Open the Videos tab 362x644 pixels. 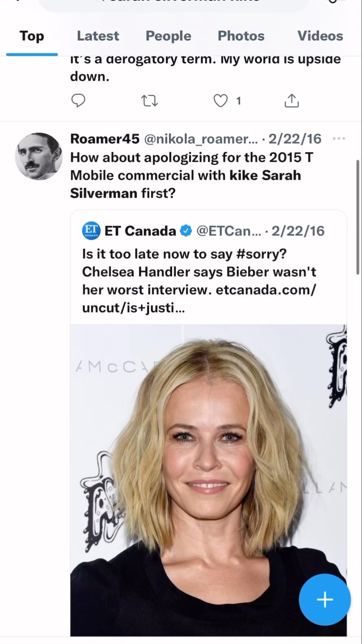(x=320, y=36)
